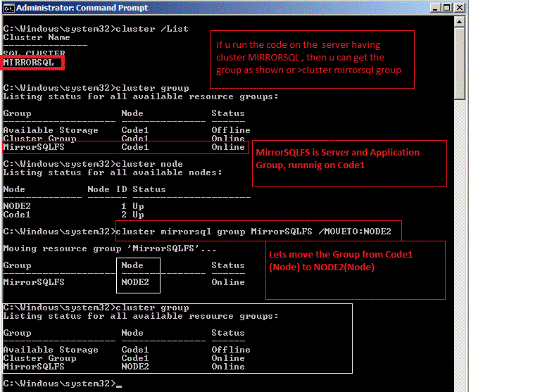Click MirrorSQLFS NODE2 row in final listing
Image resolution: width=540 pixels, height=392 pixels.
(125, 367)
